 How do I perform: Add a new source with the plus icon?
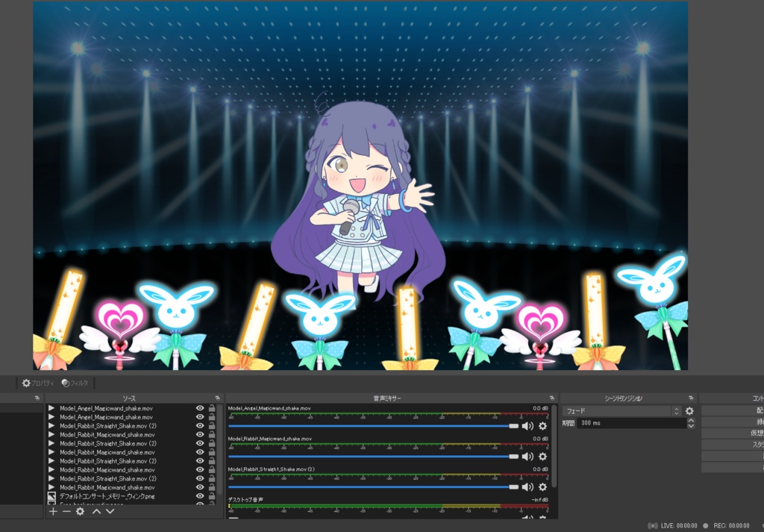coord(53,512)
